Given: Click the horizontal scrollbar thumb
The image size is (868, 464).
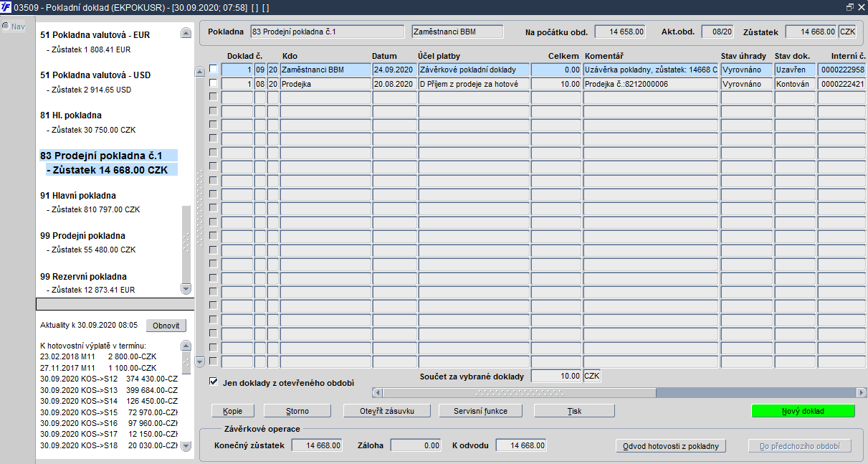Looking at the screenshot, I should pos(519,392).
